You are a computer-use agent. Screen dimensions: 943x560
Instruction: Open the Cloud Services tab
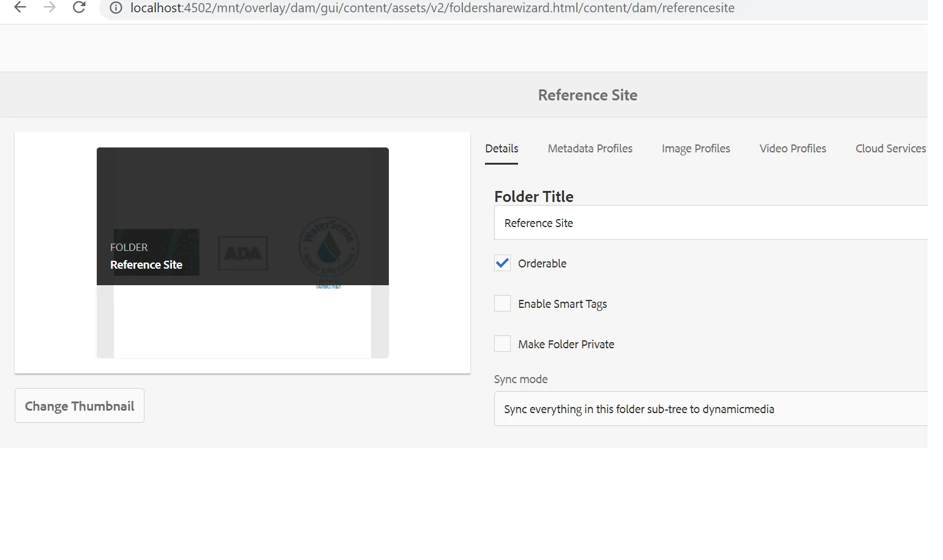tap(891, 149)
